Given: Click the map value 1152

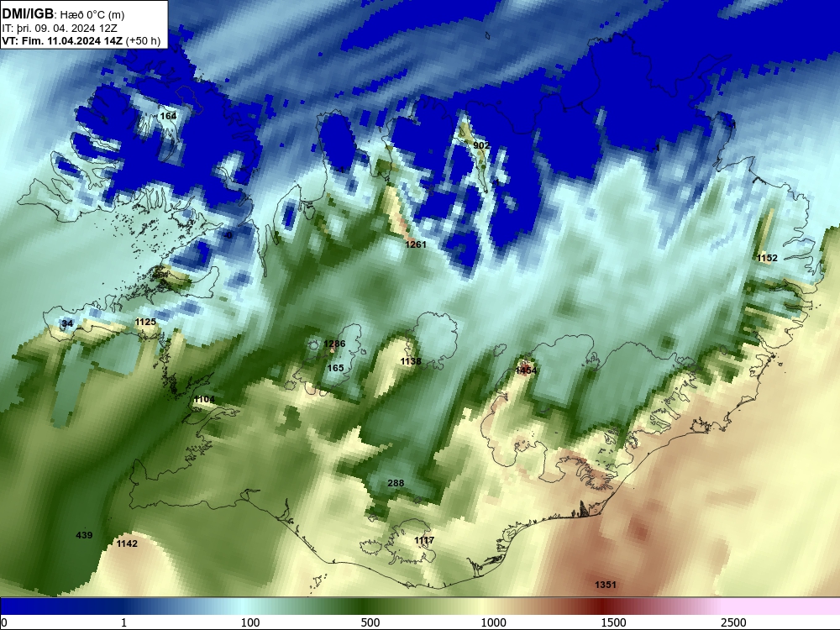Looking at the screenshot, I should pos(767,258).
